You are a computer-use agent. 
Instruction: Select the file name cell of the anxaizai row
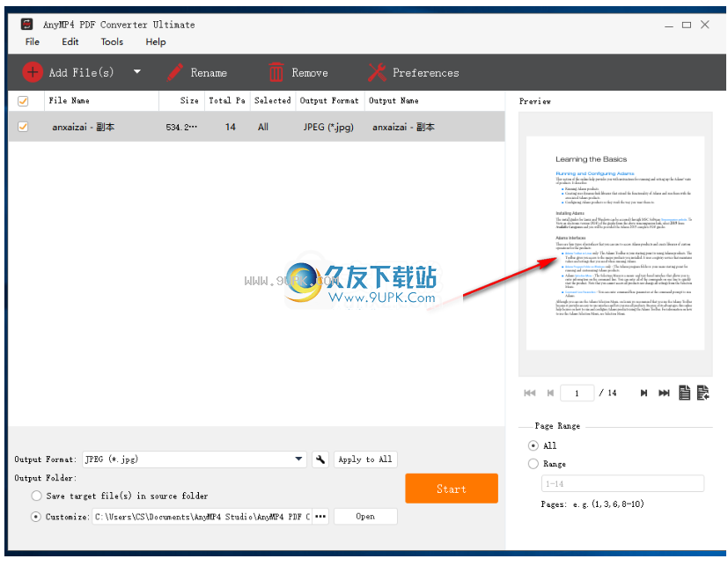(84, 127)
